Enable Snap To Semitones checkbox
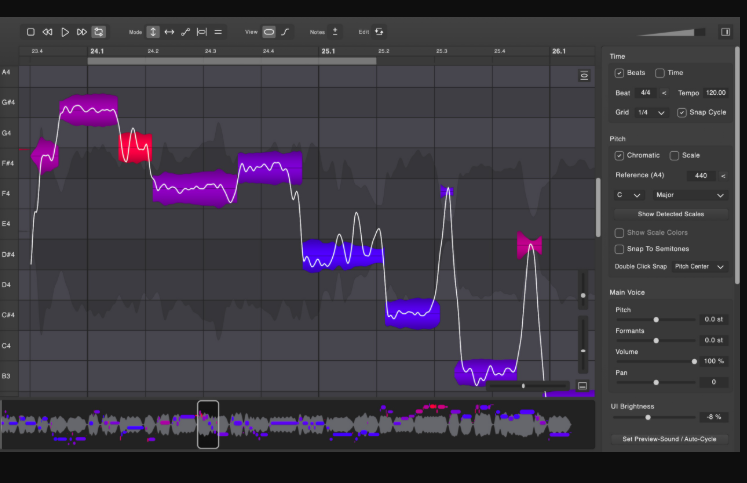 [x=620, y=248]
